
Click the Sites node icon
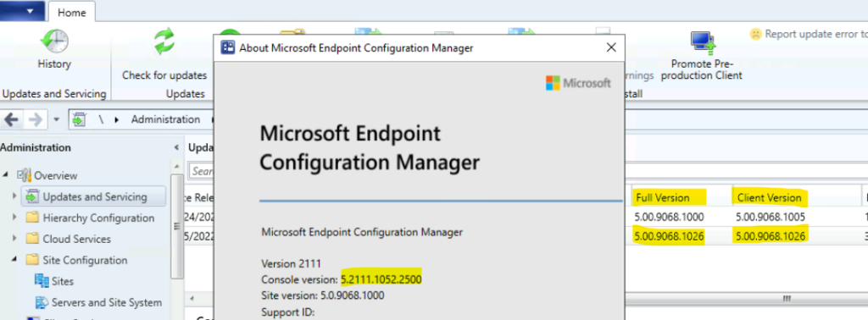click(x=42, y=281)
